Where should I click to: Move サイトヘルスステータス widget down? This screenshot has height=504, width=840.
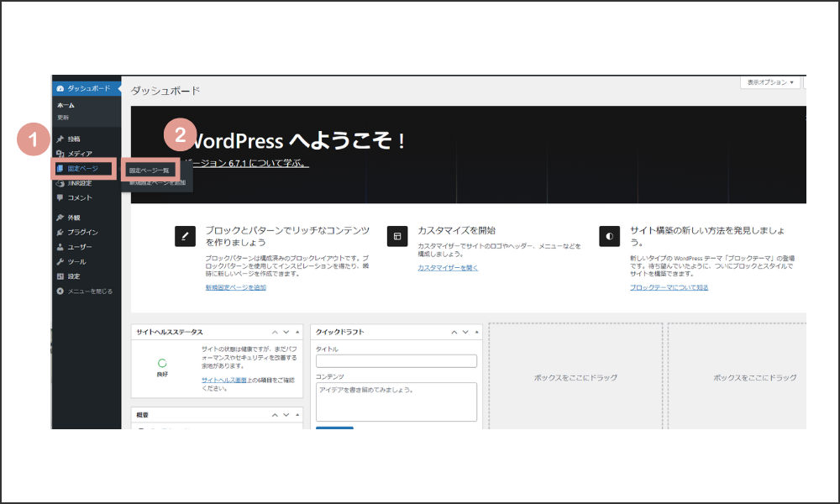286,332
